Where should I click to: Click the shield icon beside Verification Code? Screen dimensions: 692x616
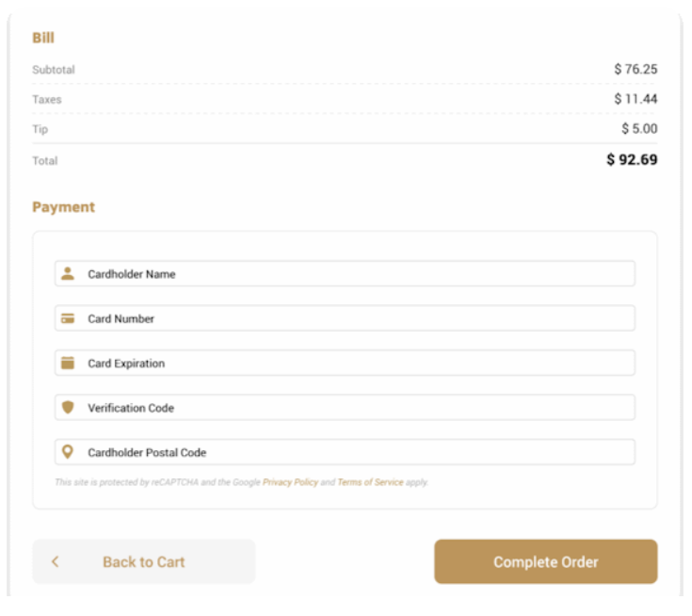tap(68, 408)
